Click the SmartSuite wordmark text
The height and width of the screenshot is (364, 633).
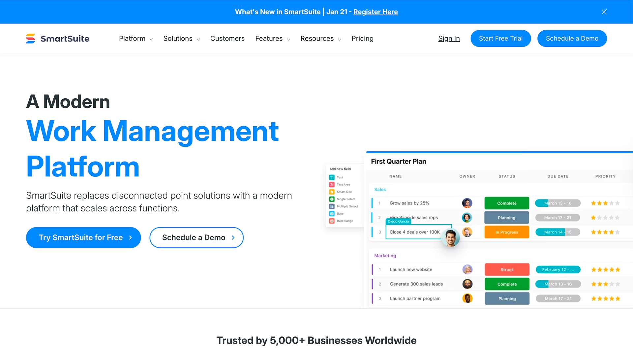pos(65,39)
